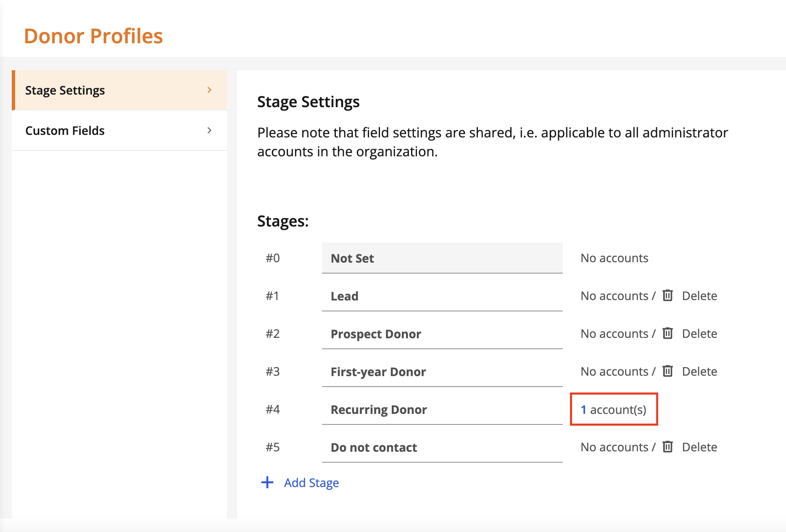The width and height of the screenshot is (786, 532).
Task: Expand Custom Fields via its chevron arrow
Action: point(209,130)
